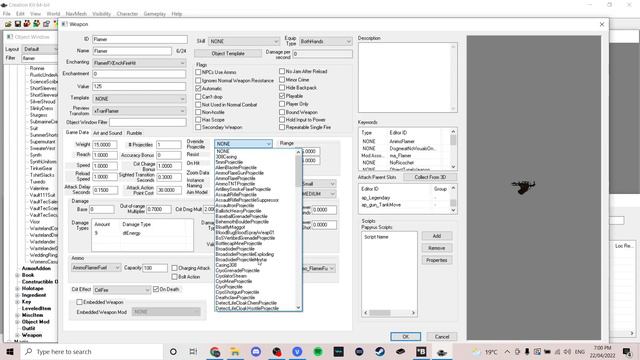Image resolution: width=640 pixels, height=360 pixels.
Task: Open the Crit Effect dropdown
Action: (x=122, y=290)
